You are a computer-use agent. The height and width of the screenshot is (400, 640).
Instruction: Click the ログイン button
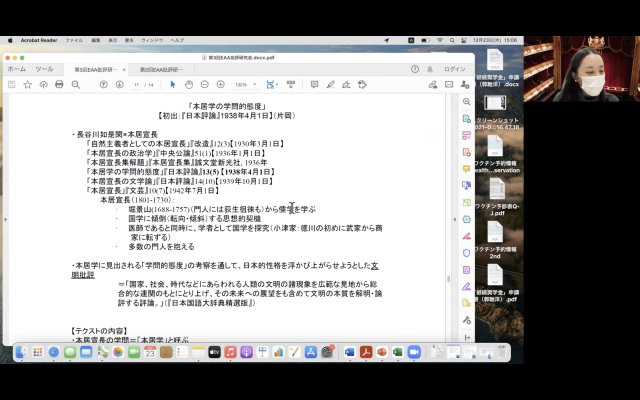coord(455,69)
